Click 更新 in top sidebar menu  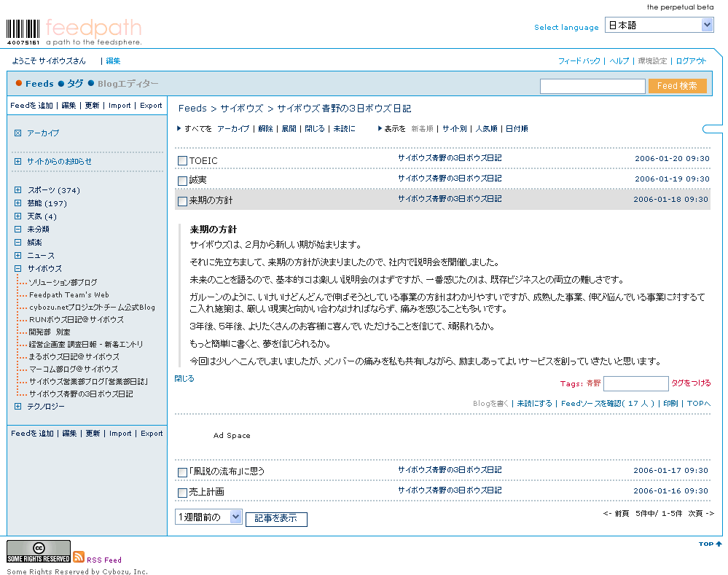click(92, 106)
